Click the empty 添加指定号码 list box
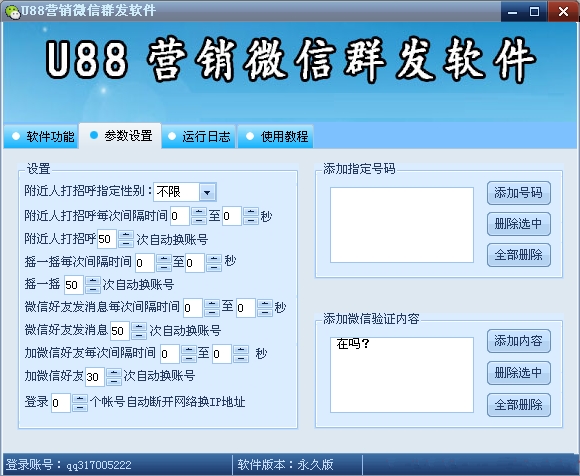This screenshot has width=580, height=476. tap(402, 225)
